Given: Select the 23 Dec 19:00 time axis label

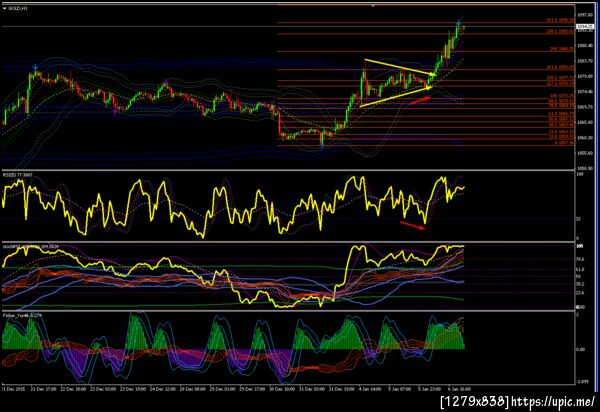Looking at the screenshot, I should tap(132, 389).
